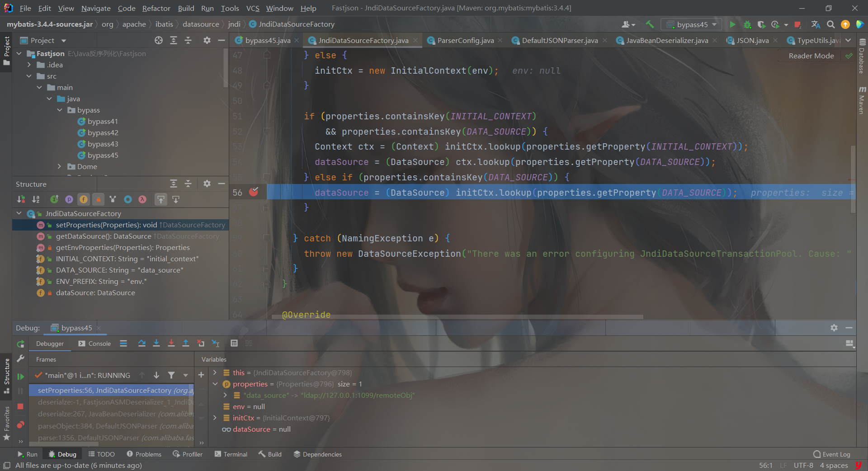Expand the initCtx variable node
The height and width of the screenshot is (471, 868).
tap(215, 418)
